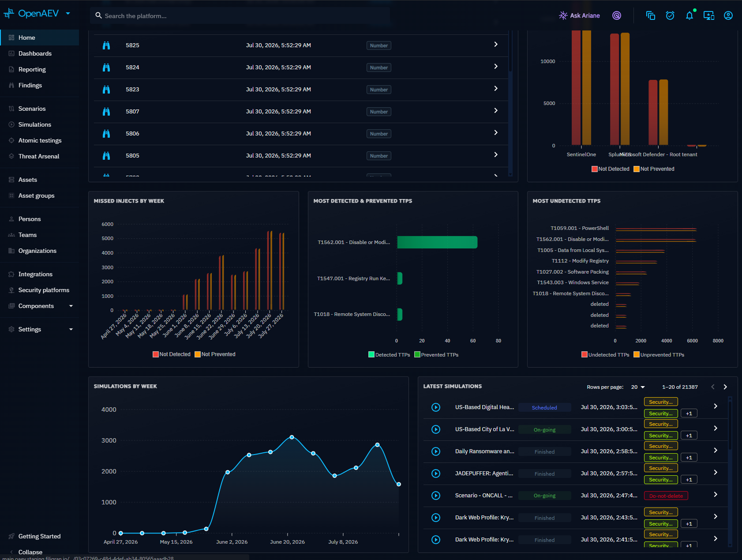
Task: Click Number tag on row 5807
Action: coord(379,112)
